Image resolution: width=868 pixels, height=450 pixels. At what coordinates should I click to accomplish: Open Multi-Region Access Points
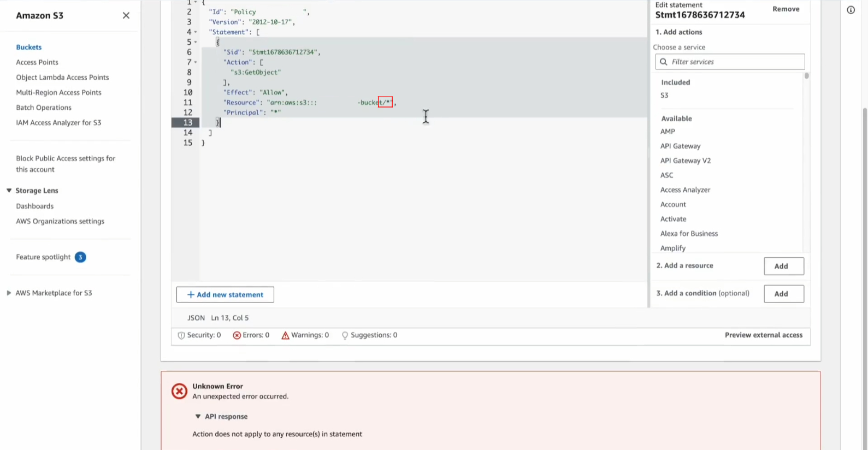point(58,93)
